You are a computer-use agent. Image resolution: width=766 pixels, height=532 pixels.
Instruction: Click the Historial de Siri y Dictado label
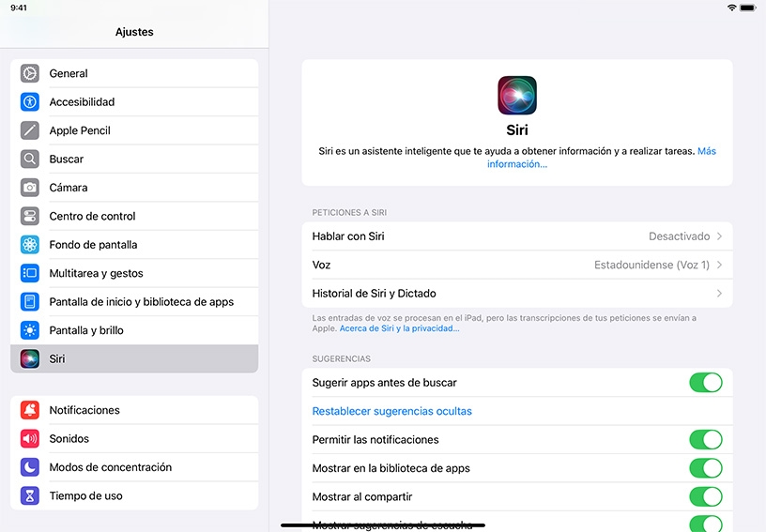pyautogui.click(x=375, y=294)
